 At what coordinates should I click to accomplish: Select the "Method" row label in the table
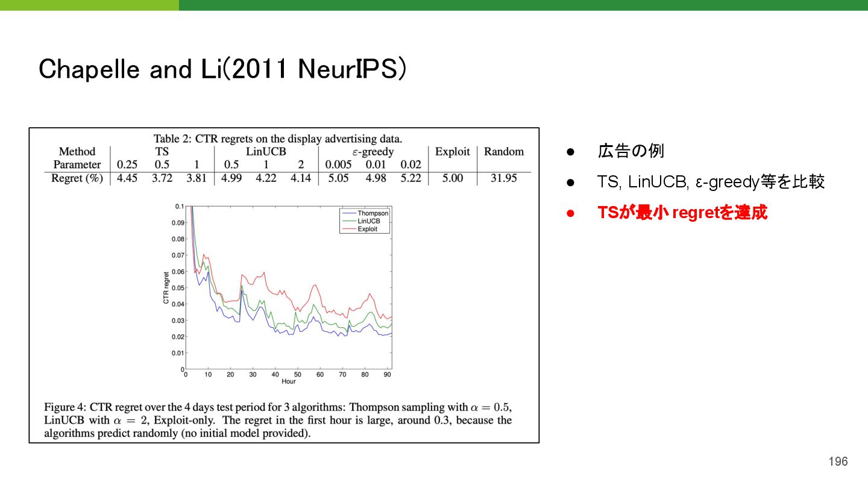[77, 152]
